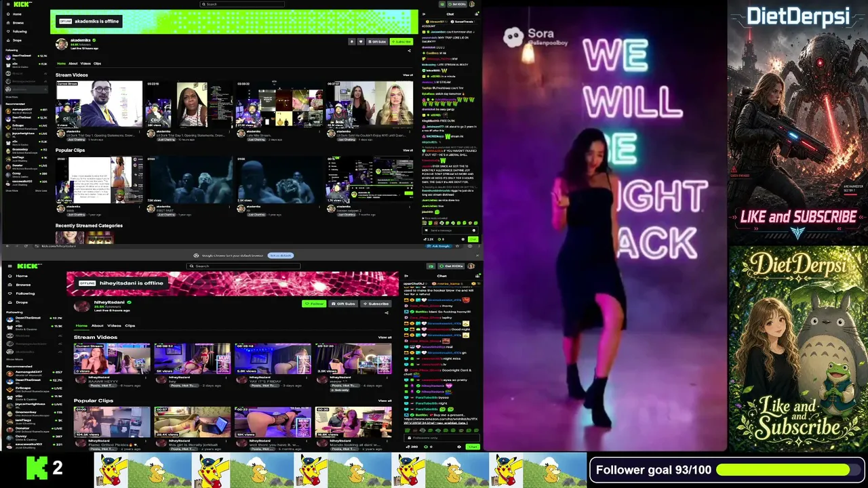Viewport: 868px width, 488px height.
Task: Select Clips tab on hiheyitsdani channel
Action: 130,325
